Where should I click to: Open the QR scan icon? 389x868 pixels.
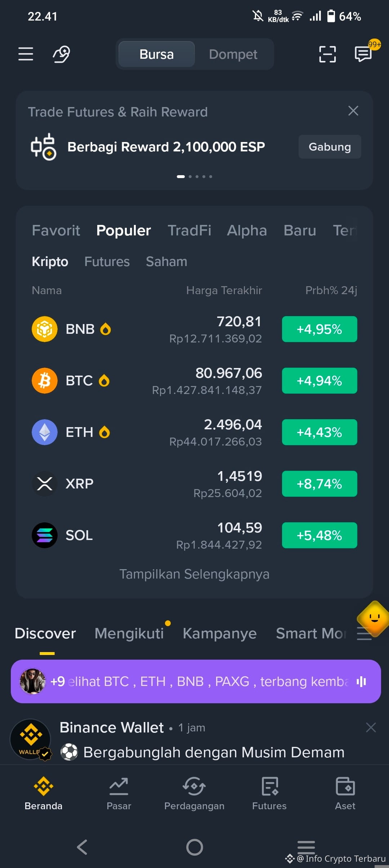327,54
